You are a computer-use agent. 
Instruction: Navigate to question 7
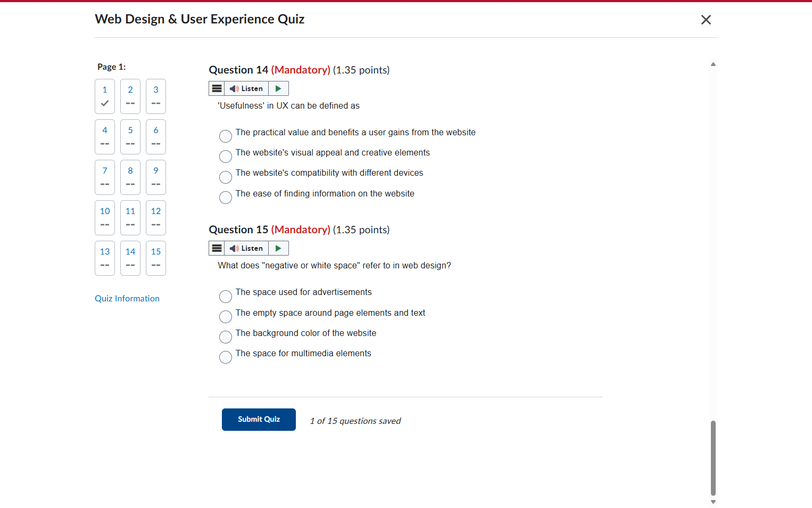105,177
